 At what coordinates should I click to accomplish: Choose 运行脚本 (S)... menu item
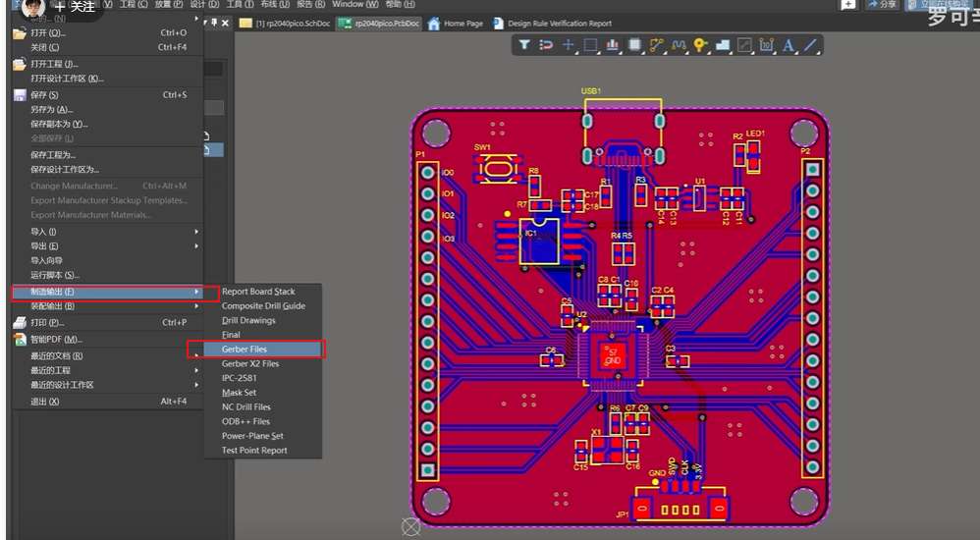107,275
